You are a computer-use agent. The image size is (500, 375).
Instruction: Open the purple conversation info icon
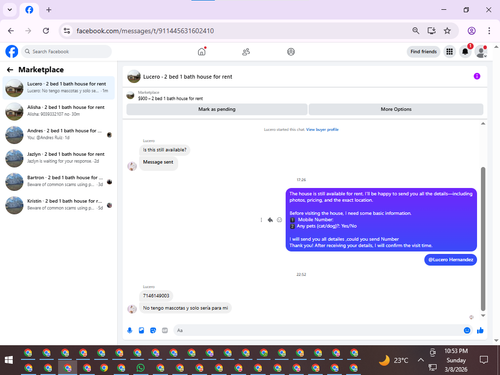477,76
